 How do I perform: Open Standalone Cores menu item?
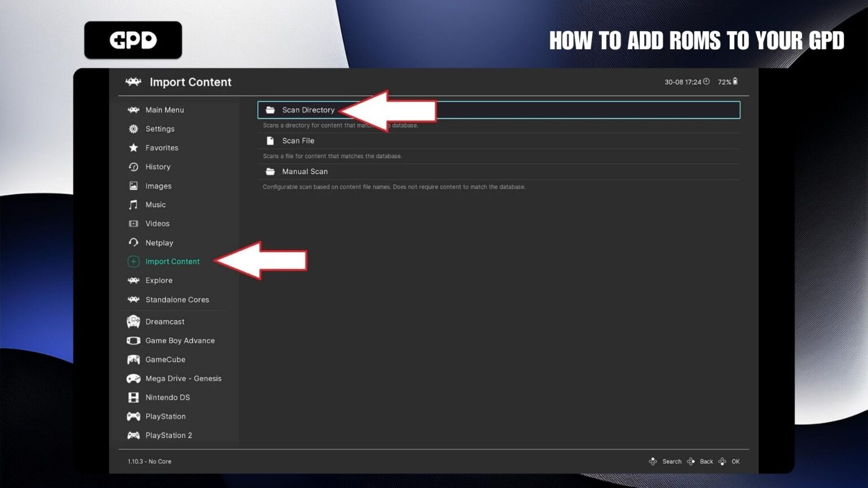(x=177, y=300)
